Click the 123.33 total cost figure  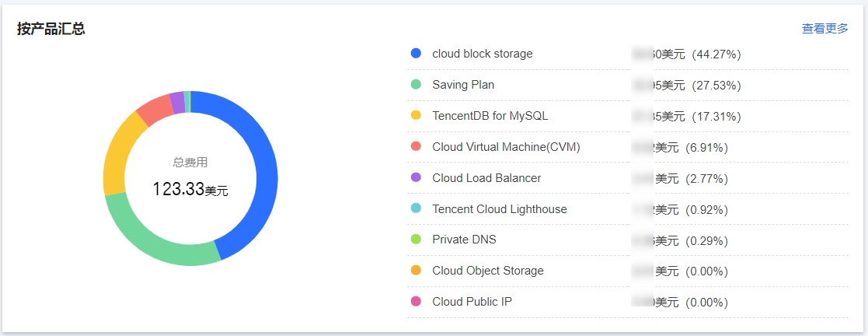178,189
